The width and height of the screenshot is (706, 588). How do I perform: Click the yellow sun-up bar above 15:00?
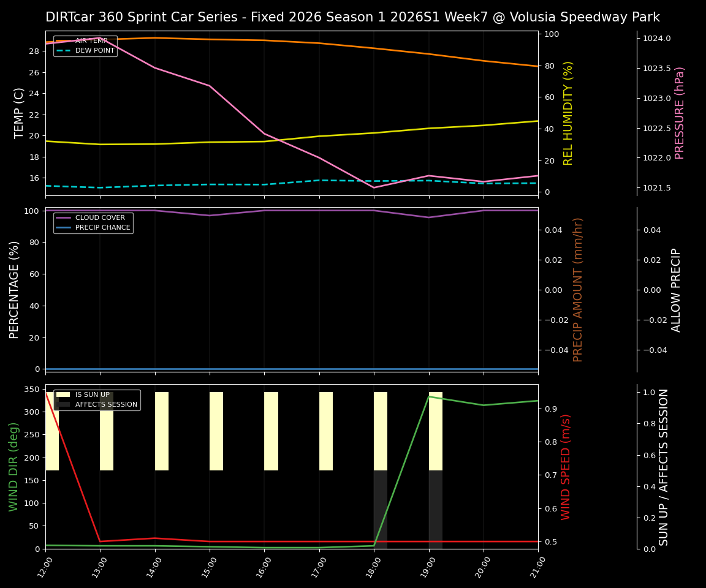[216, 429]
